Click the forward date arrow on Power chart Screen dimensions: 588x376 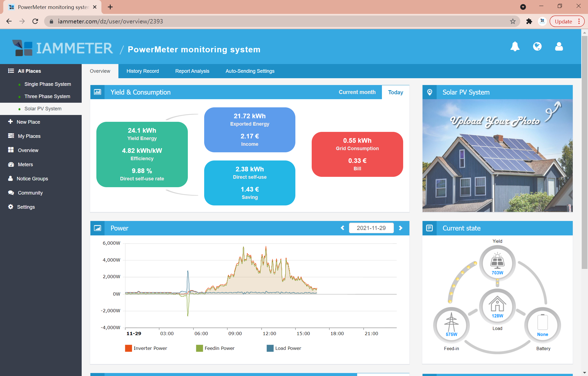400,228
